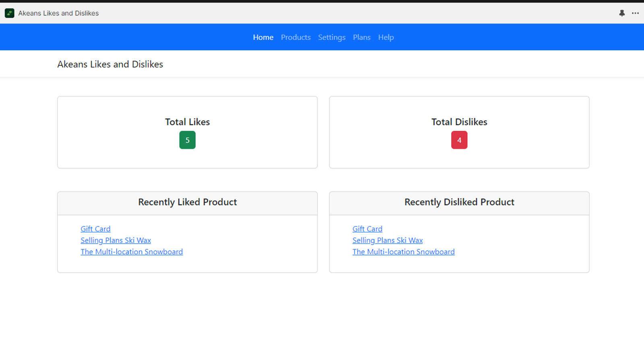Click the Recently Liked Product card header
Screen dimensions: 644x362
point(187,202)
